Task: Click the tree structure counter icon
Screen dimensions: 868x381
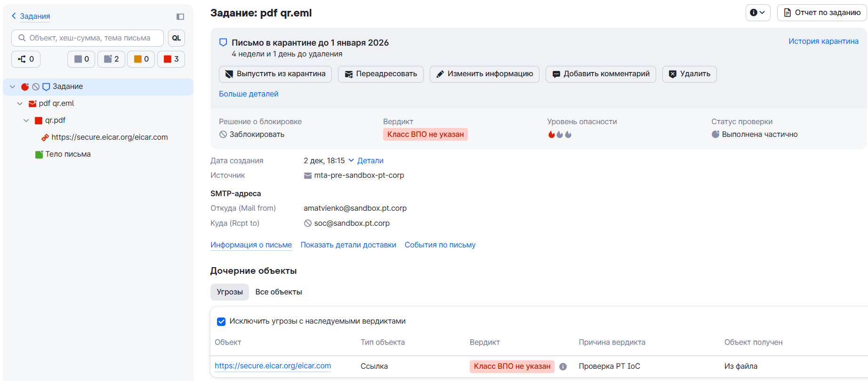Action: [x=26, y=59]
